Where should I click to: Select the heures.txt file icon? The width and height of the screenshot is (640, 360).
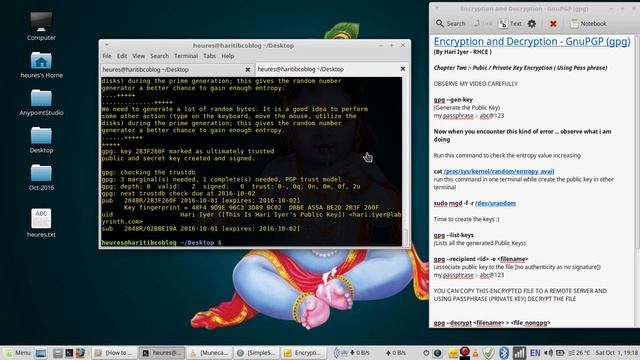pos(41,222)
